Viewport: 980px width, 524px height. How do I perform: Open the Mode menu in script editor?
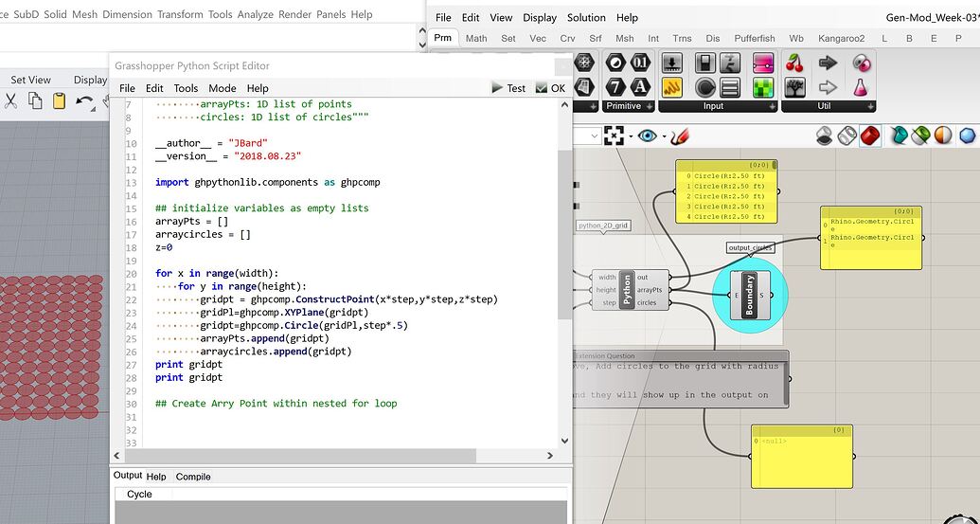(x=222, y=88)
